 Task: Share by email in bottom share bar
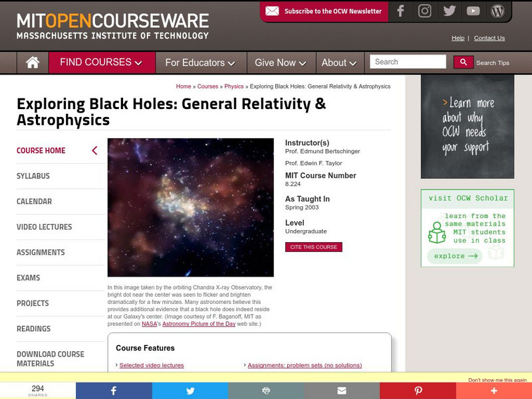(x=342, y=390)
